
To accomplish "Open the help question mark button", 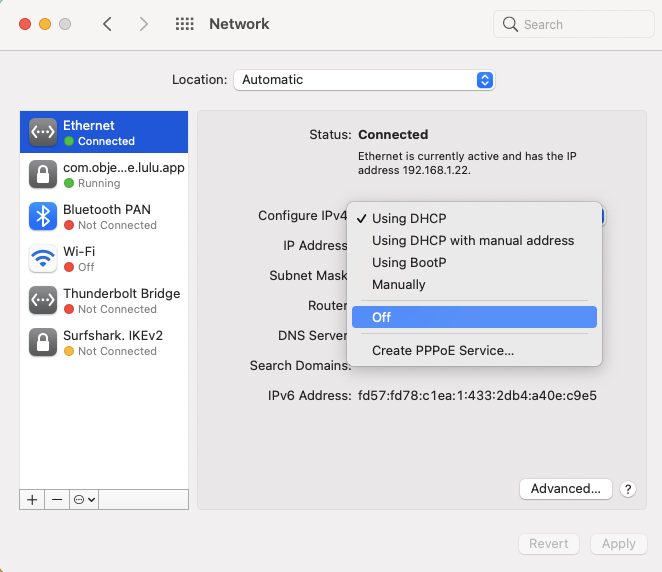I will click(x=628, y=489).
